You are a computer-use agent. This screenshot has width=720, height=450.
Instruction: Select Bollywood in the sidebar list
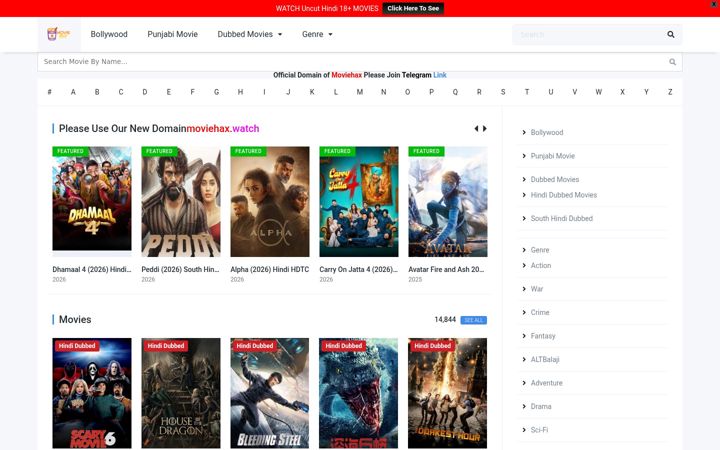[x=546, y=132]
